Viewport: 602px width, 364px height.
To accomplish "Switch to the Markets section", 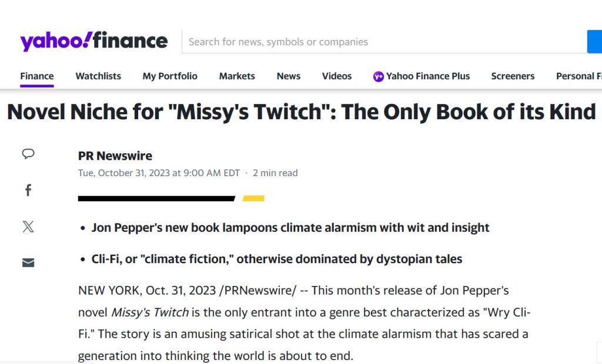I will pyautogui.click(x=237, y=76).
